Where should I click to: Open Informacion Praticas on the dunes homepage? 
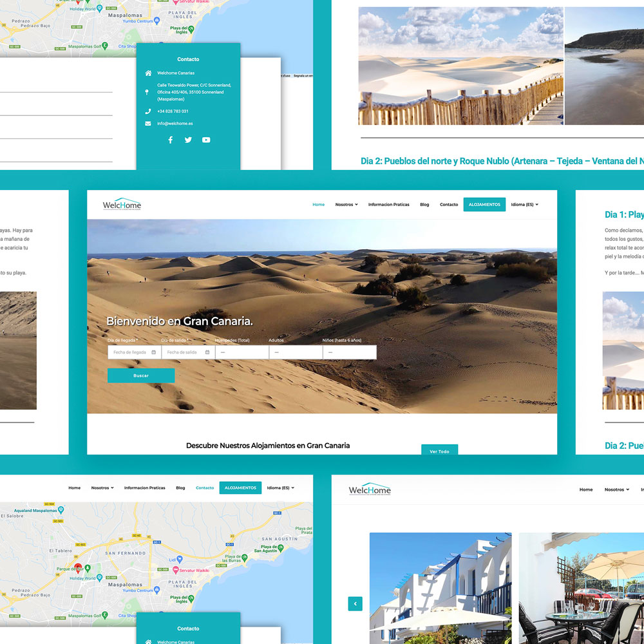click(388, 205)
